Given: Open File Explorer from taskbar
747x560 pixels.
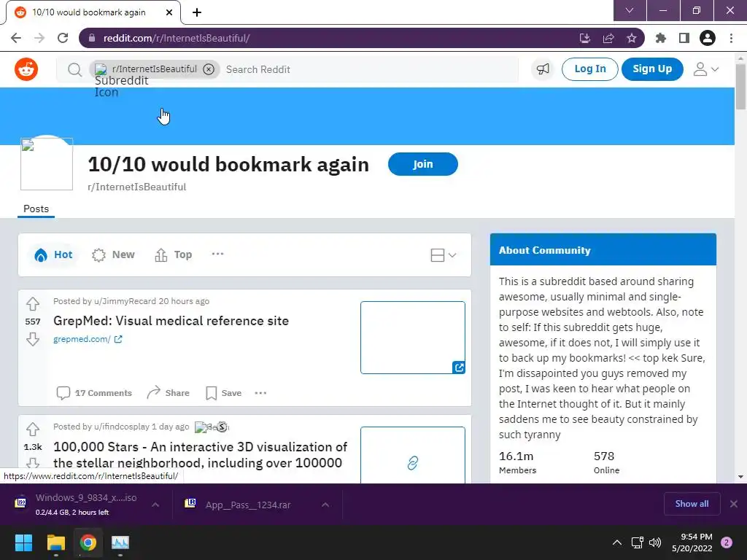Looking at the screenshot, I should click(x=55, y=542).
